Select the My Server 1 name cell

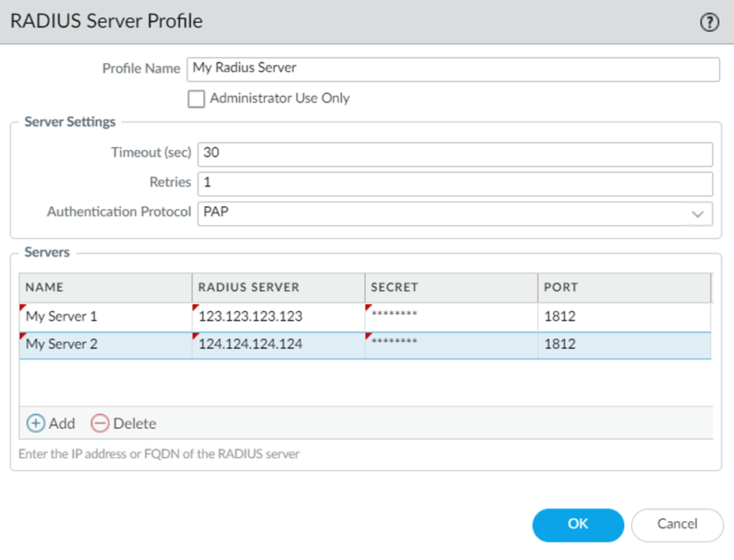[x=105, y=317]
